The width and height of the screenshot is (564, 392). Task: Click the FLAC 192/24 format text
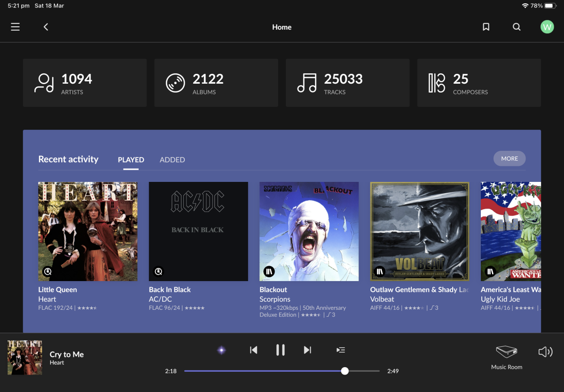(55, 308)
